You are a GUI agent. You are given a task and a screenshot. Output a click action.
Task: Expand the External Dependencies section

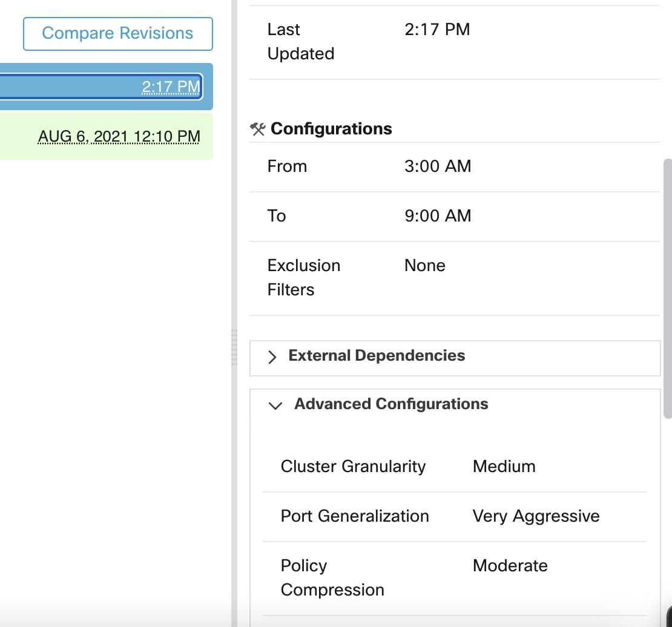(455, 358)
